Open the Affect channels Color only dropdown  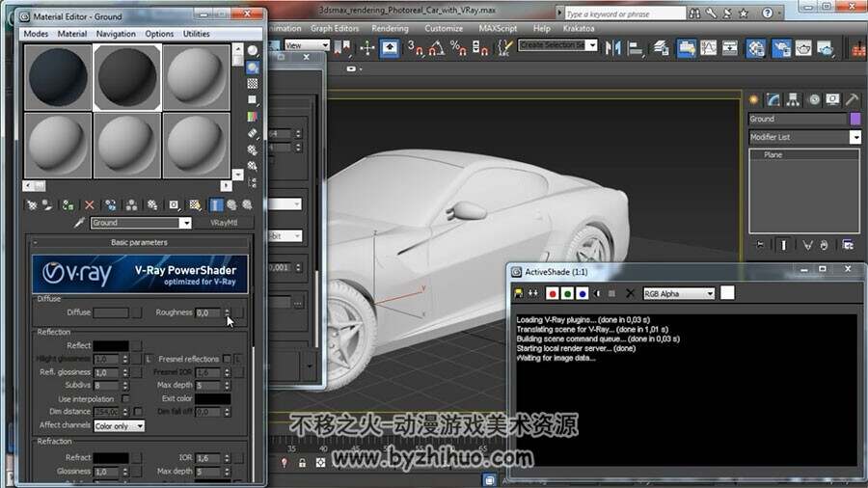(119, 426)
